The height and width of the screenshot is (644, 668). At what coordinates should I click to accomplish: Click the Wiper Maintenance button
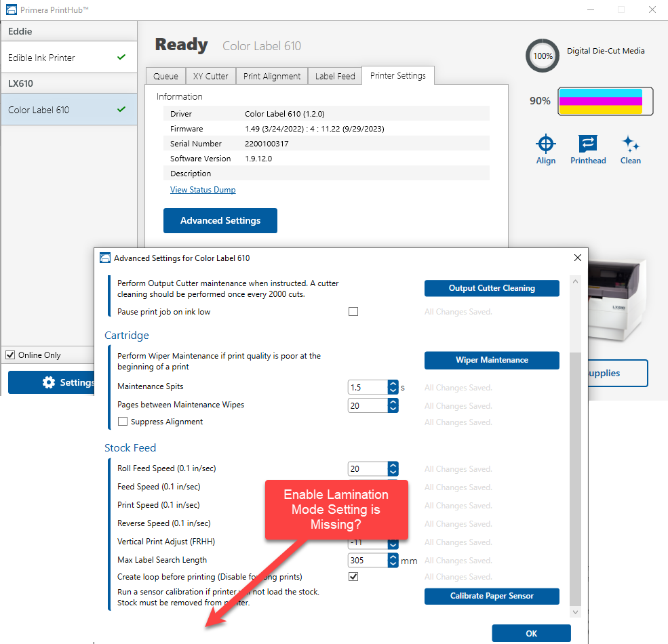coord(492,360)
